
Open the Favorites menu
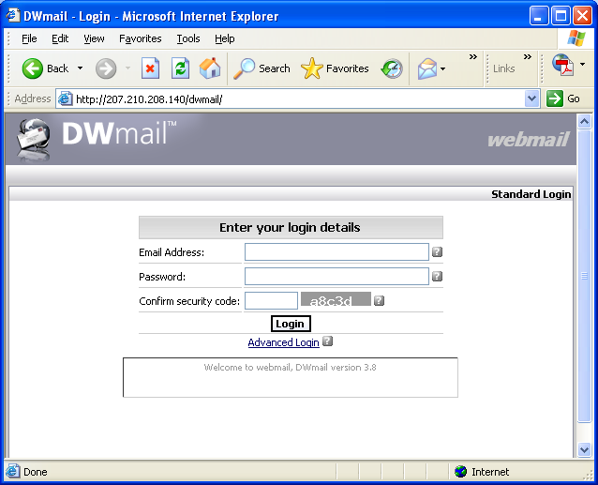(x=140, y=39)
